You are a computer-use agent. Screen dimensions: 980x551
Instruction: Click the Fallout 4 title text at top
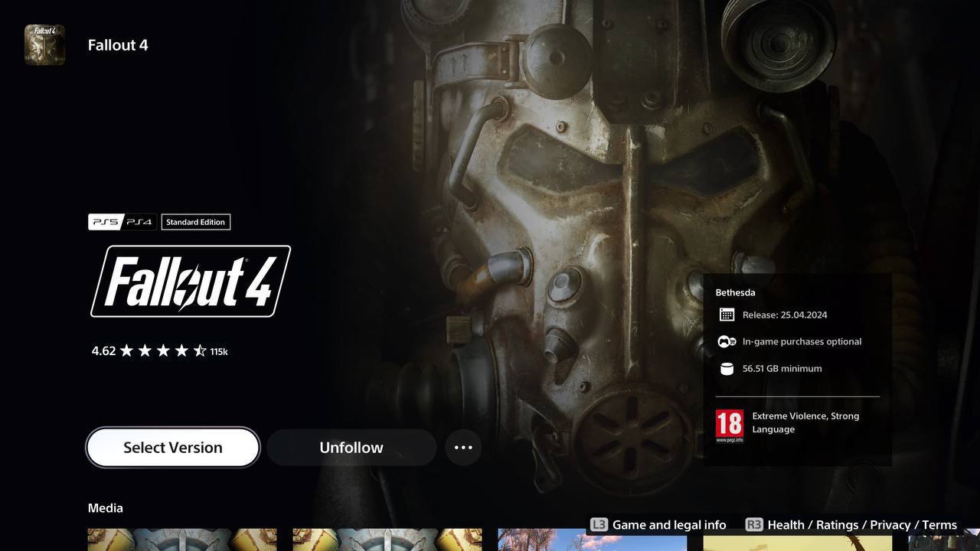click(x=118, y=45)
